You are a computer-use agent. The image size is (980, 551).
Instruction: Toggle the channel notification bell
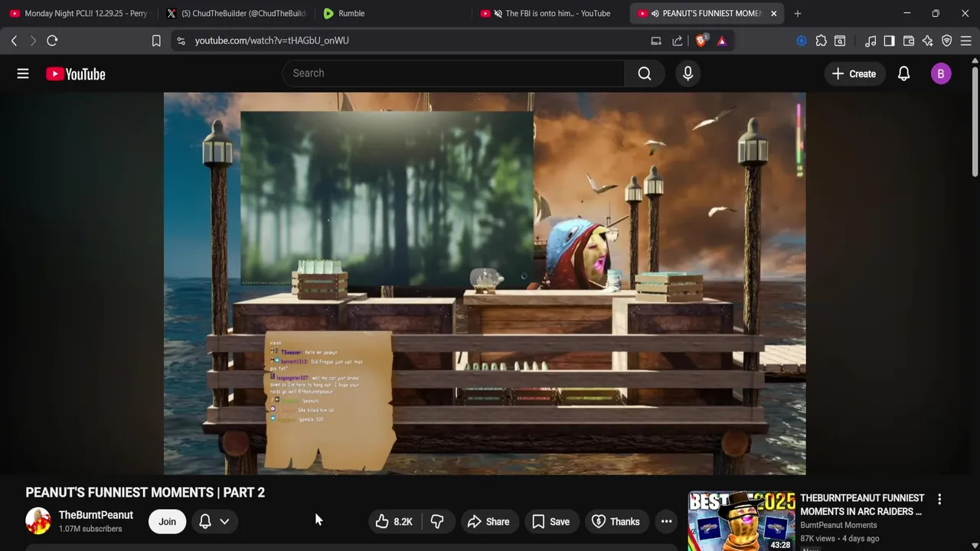205,522
